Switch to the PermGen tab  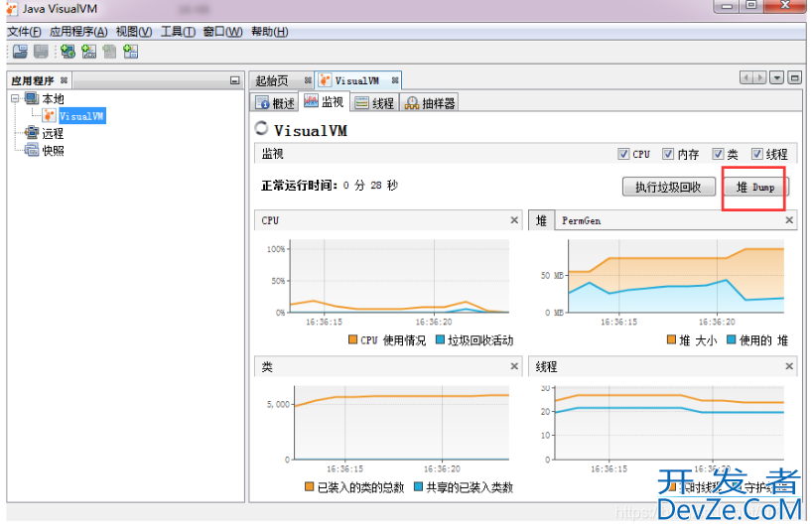(581, 221)
